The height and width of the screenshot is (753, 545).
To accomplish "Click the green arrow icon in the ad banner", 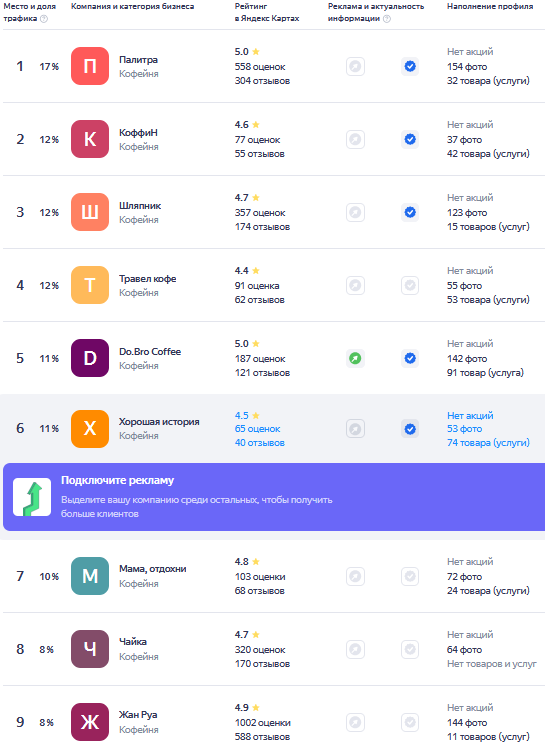I will coord(32,497).
